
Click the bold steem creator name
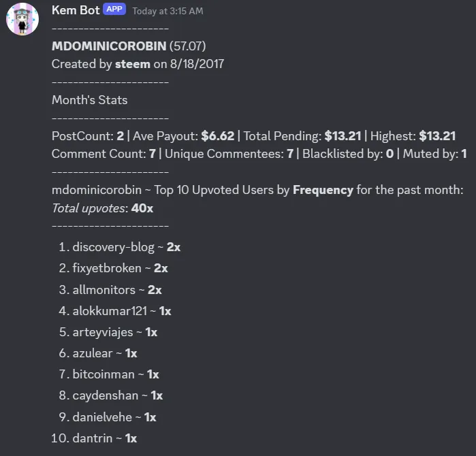[133, 64]
